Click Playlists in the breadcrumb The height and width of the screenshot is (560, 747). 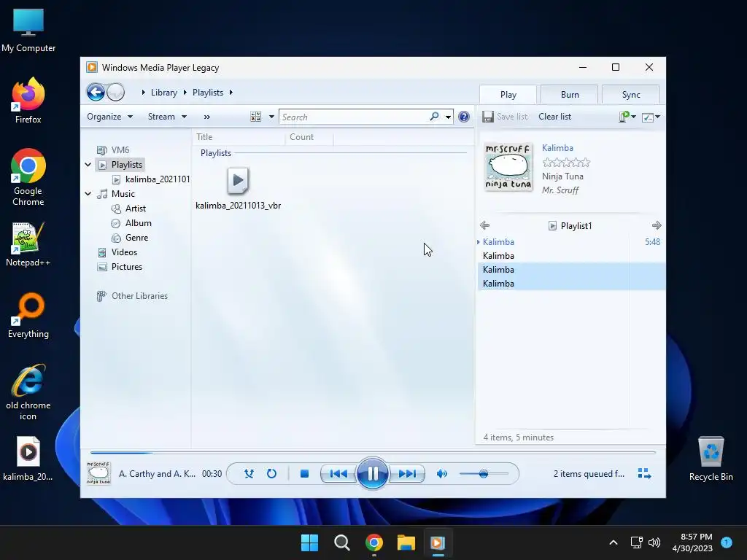click(x=208, y=93)
